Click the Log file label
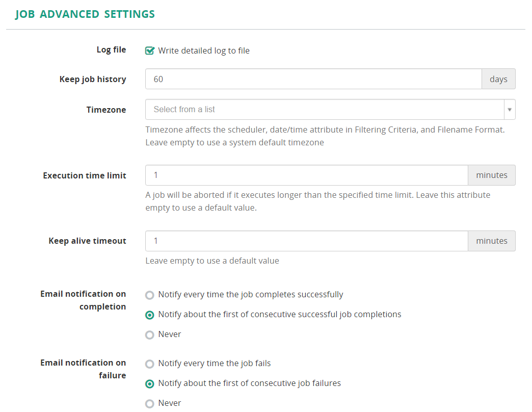The height and width of the screenshot is (412, 532). pyautogui.click(x=111, y=50)
